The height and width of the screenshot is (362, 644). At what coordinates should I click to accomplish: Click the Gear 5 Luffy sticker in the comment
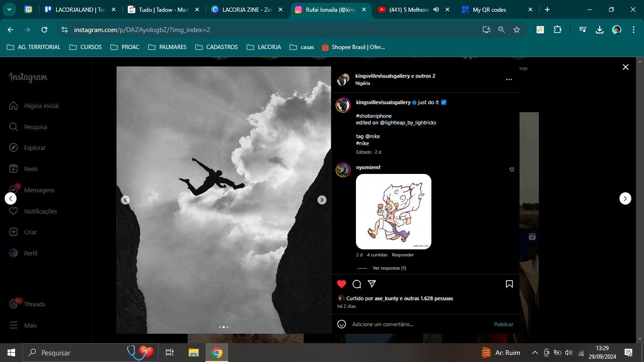point(394,212)
